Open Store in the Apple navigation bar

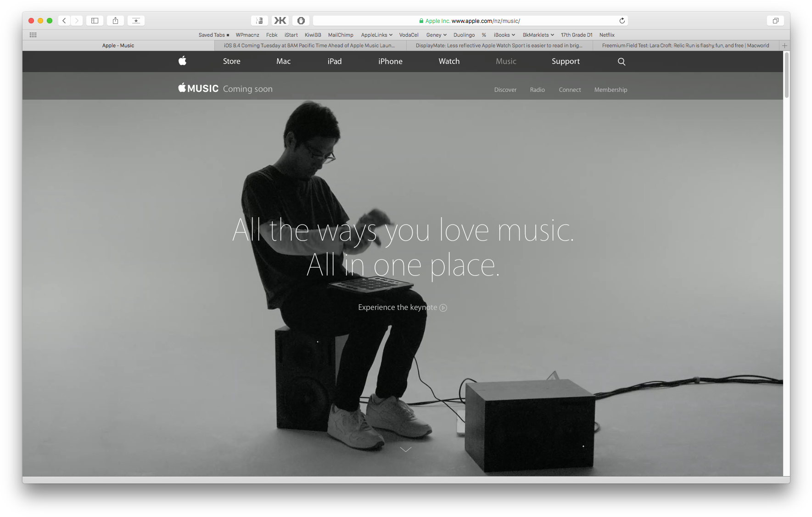(x=232, y=62)
